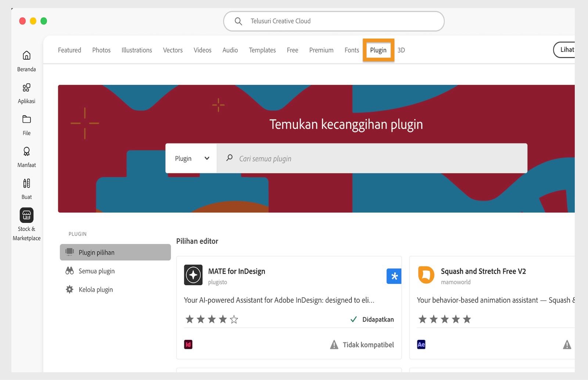Open the Aplikasi apps icon
Viewport: 588px width, 380px height.
coord(26,88)
